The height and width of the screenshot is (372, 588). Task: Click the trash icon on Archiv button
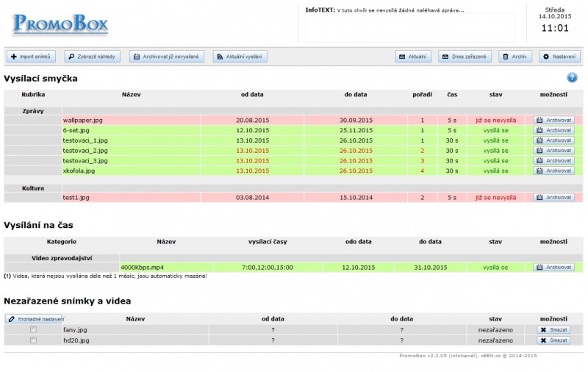(506, 57)
